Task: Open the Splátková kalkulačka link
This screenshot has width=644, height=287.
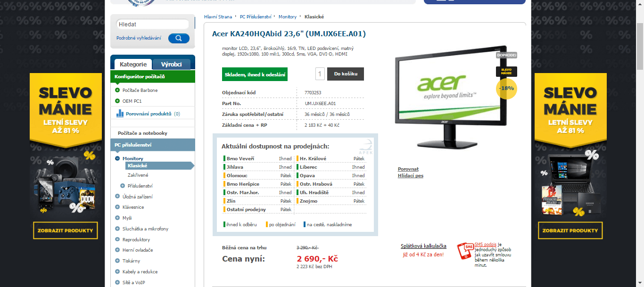Action: (x=423, y=246)
